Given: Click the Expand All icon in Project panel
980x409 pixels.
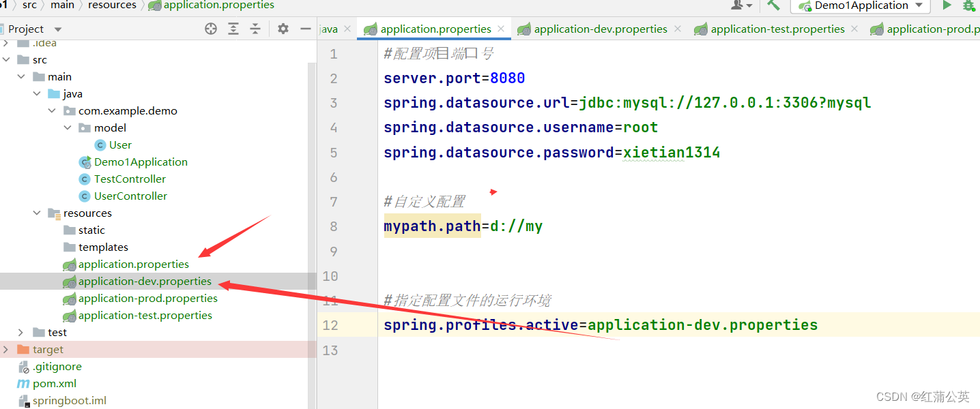Looking at the screenshot, I should tap(233, 29).
